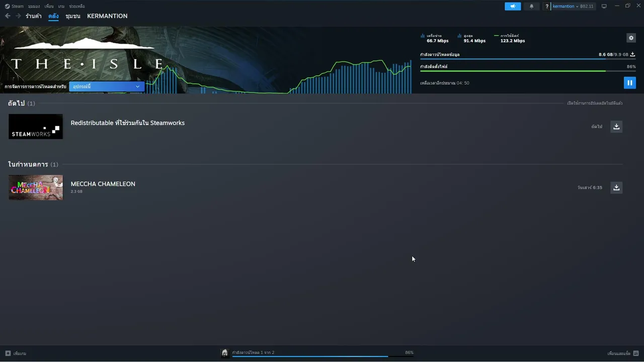Click the เพื่อนและแชต label at bottom right
Image resolution: width=644 pixels, height=362 pixels.
click(619, 353)
